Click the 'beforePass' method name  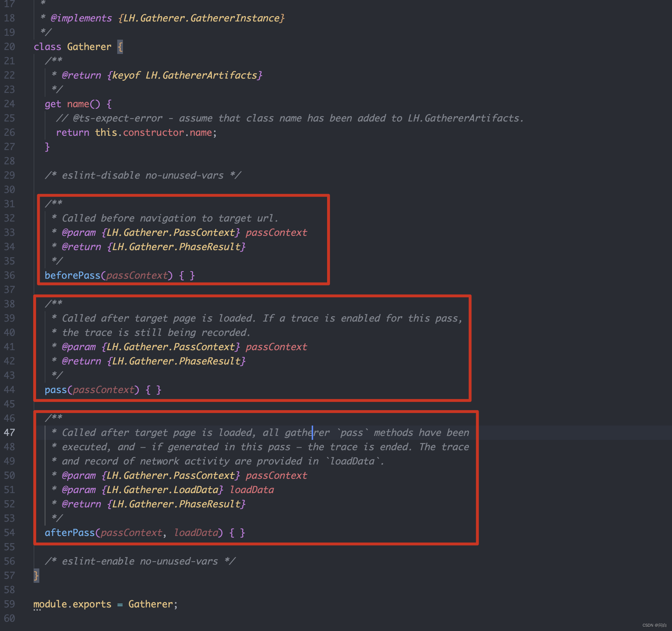[x=73, y=275]
